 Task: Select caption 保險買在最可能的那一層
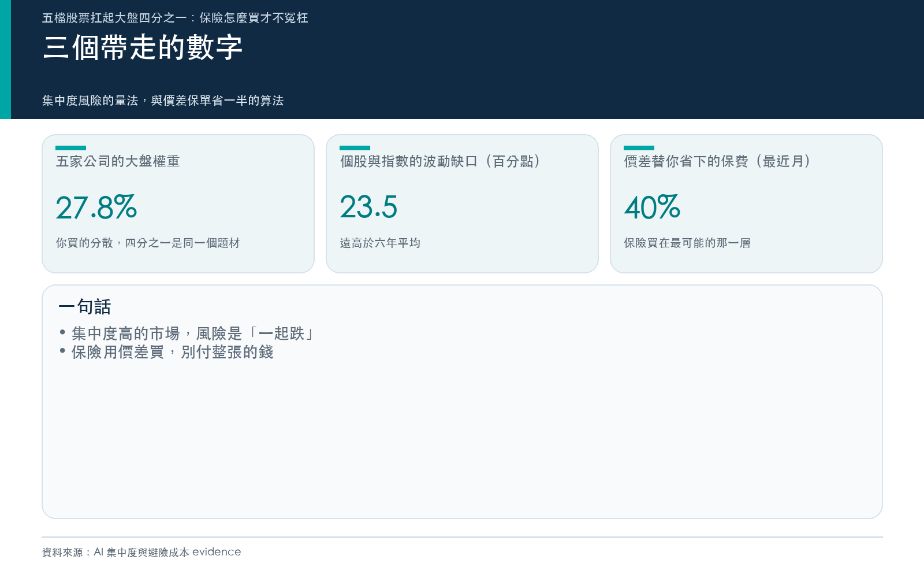point(687,243)
